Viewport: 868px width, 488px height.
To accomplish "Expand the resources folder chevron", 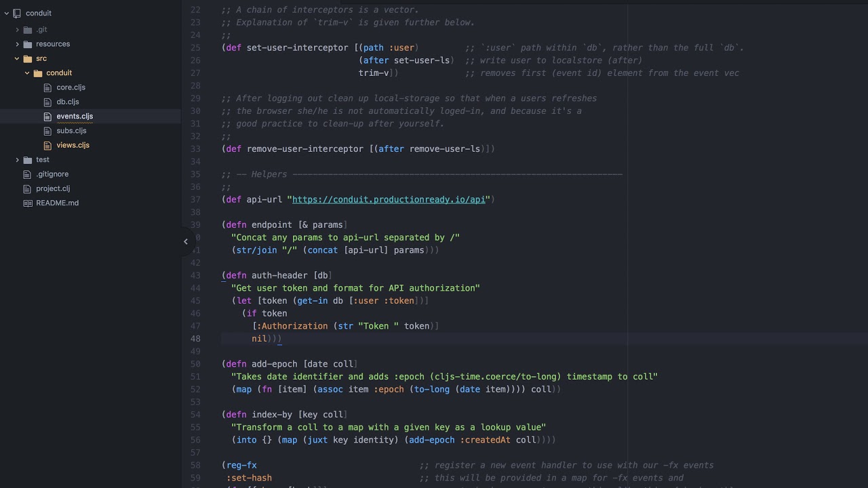I will tap(17, 44).
